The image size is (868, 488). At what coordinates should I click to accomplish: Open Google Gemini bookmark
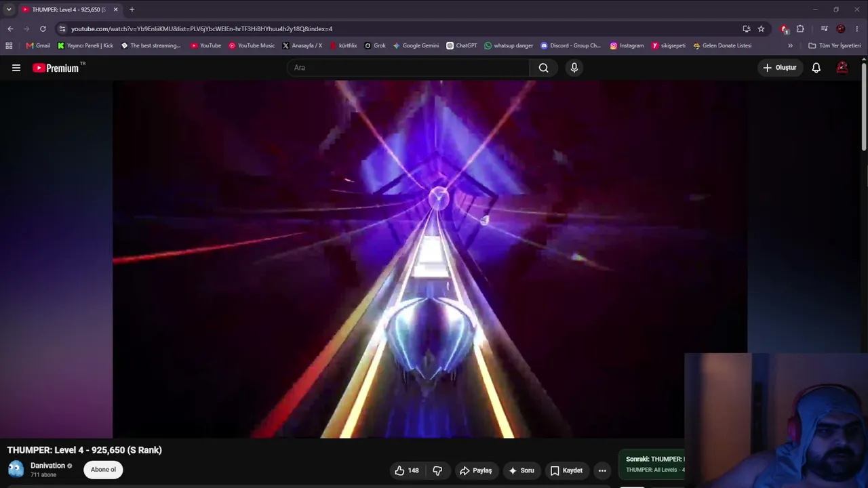[416, 45]
